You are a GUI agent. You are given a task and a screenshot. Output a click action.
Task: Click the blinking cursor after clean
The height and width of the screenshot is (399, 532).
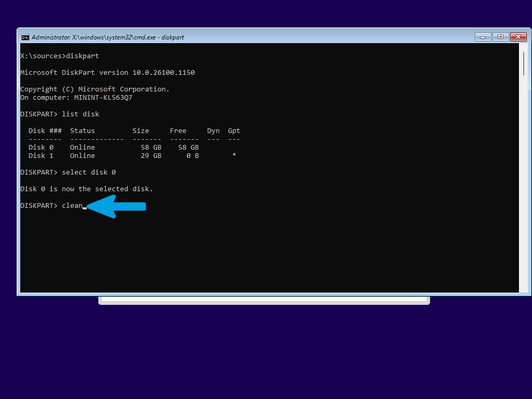[85, 208]
